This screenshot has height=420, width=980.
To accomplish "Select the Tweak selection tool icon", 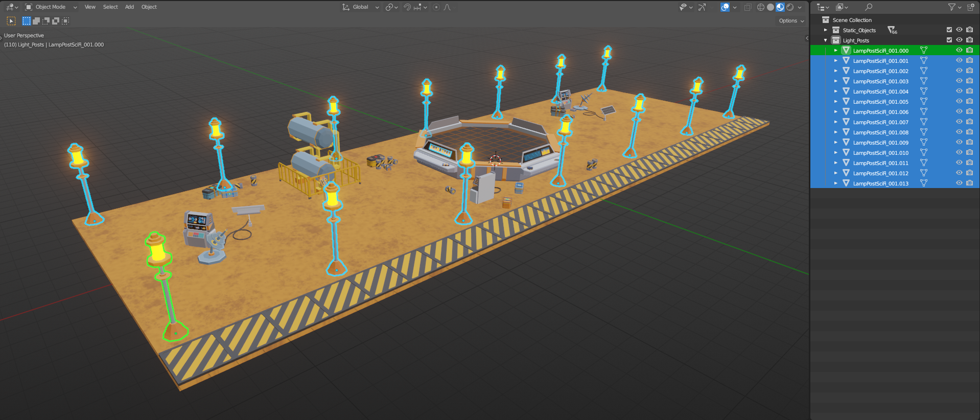I will click(x=11, y=21).
